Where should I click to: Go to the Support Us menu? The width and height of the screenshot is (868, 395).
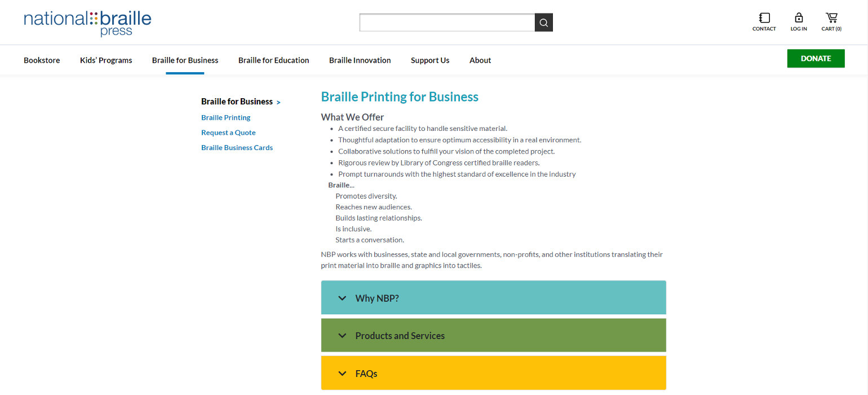430,60
